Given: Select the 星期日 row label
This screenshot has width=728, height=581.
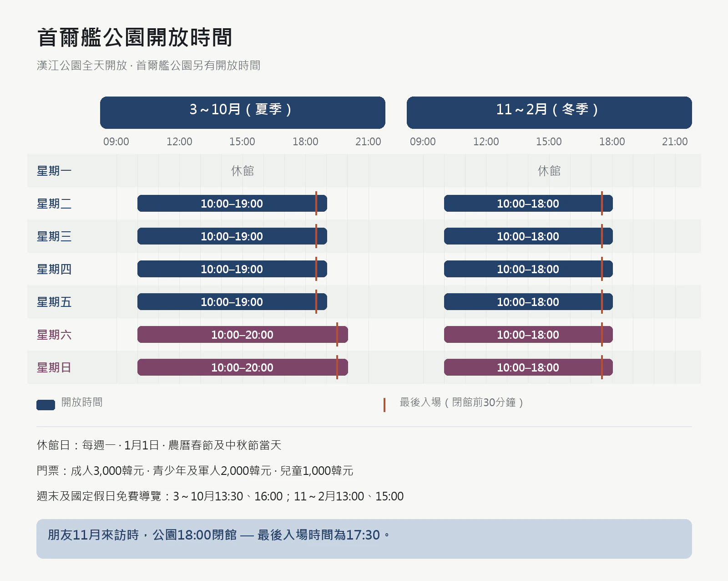Looking at the screenshot, I should (54, 367).
